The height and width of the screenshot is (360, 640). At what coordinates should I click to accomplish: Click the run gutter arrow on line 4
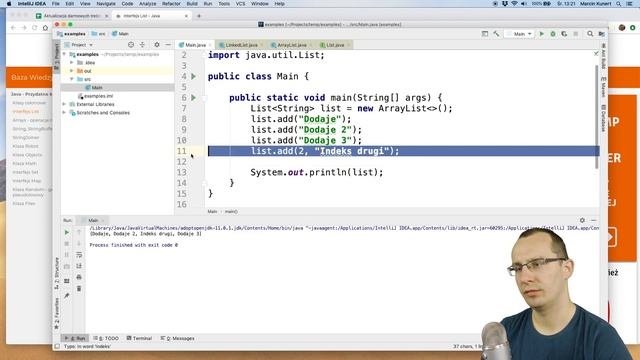tap(193, 76)
